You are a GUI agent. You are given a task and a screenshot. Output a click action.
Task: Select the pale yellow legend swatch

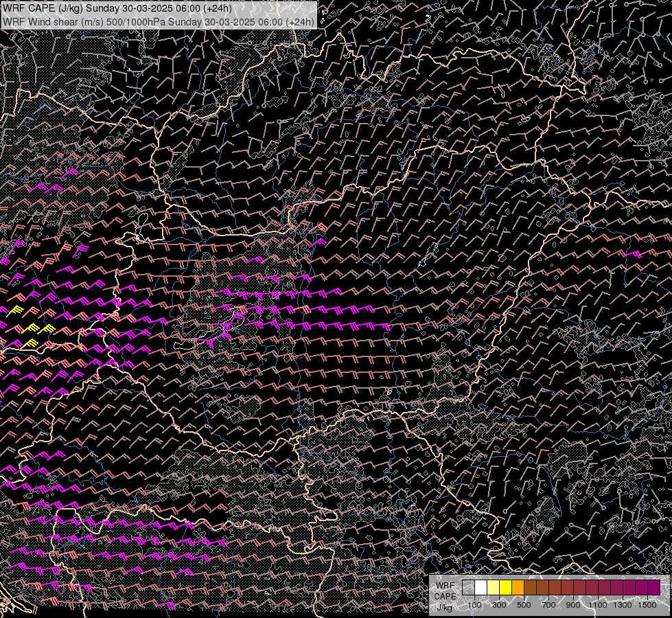point(494,588)
